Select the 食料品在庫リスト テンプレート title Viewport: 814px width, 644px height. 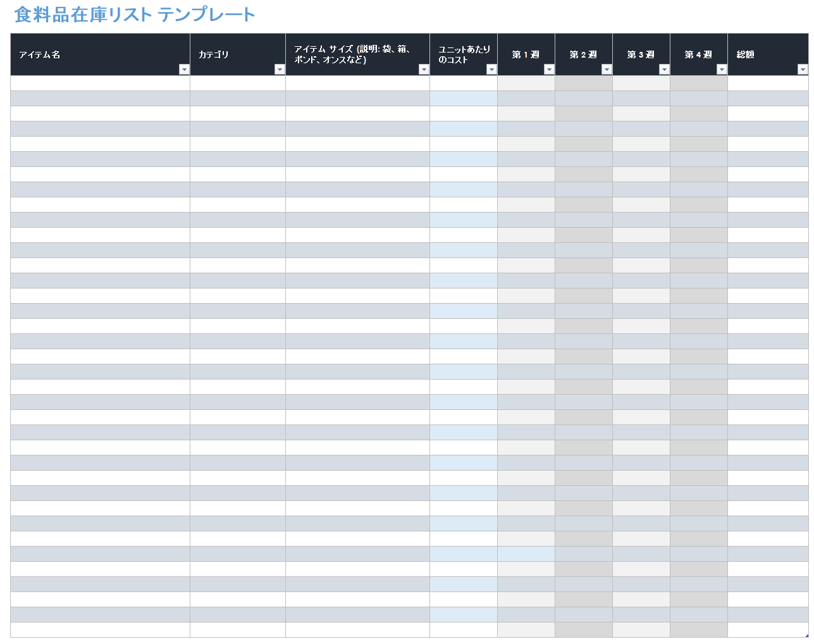[135, 15]
